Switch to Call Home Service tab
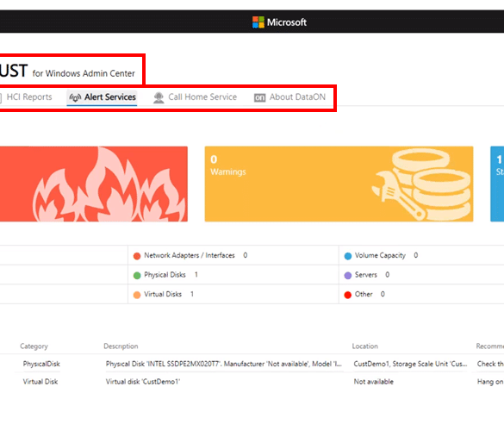Screen dimensions: 504x443 (195, 97)
